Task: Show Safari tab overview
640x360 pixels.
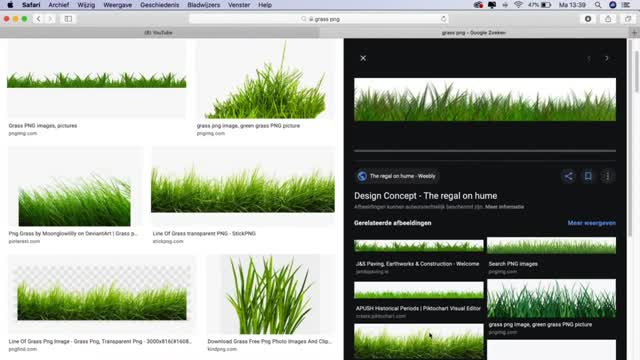Action: [628, 19]
